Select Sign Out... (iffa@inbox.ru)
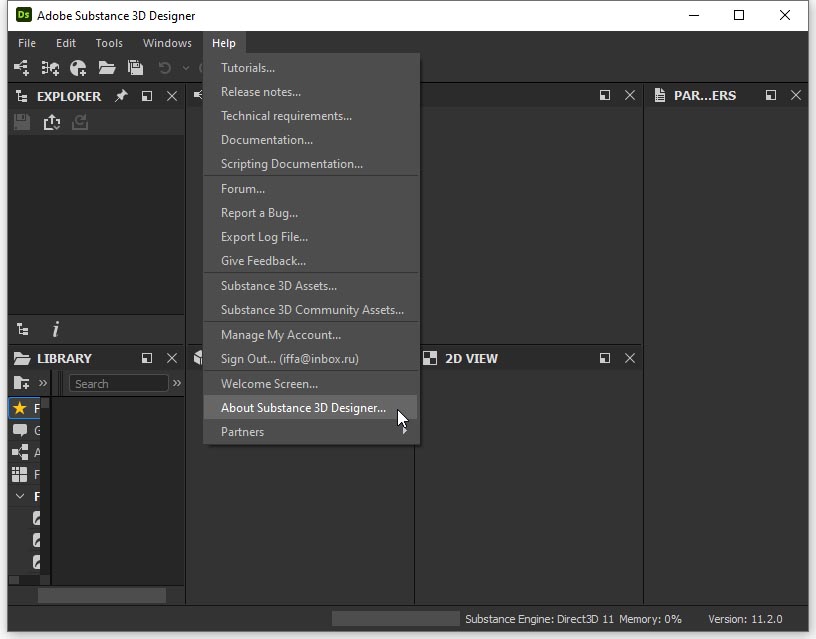Image resolution: width=816 pixels, height=639 pixels. coord(311,359)
